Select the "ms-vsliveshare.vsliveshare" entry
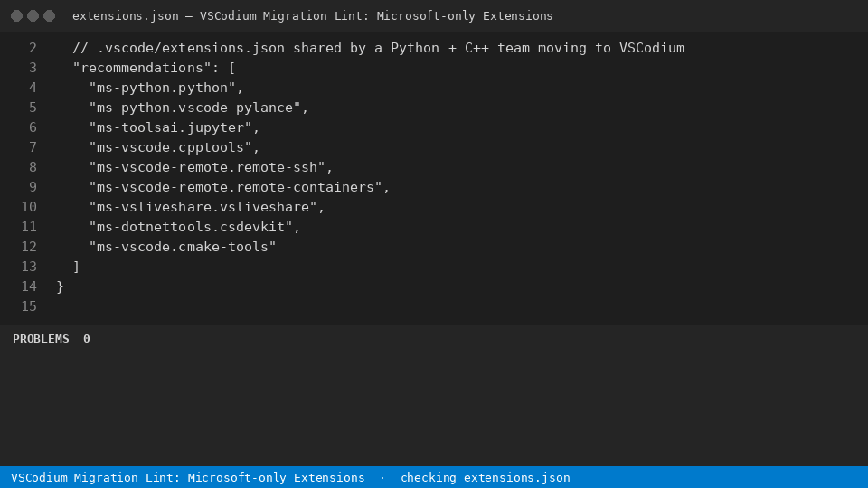This screenshot has height=488, width=868. point(203,208)
